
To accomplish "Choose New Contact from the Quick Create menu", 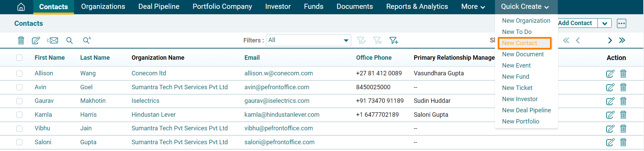I will [519, 43].
